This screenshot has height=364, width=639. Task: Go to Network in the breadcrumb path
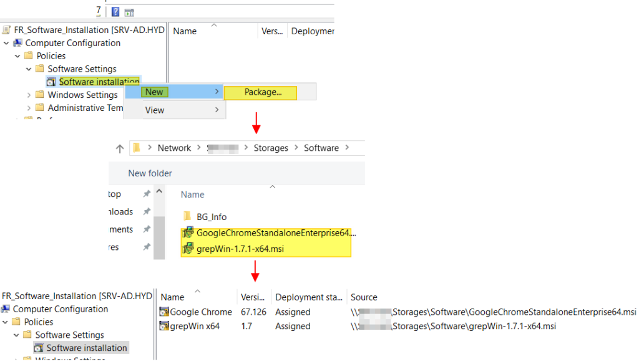coord(174,148)
